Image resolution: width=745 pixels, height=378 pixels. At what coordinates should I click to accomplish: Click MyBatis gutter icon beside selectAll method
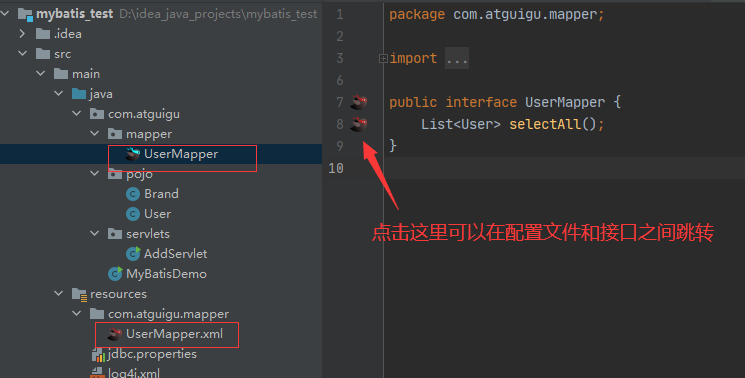359,124
